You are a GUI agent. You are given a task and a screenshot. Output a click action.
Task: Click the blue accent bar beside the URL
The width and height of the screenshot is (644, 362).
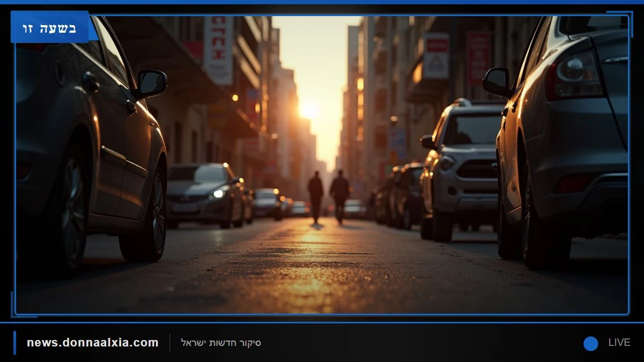pos(15,343)
